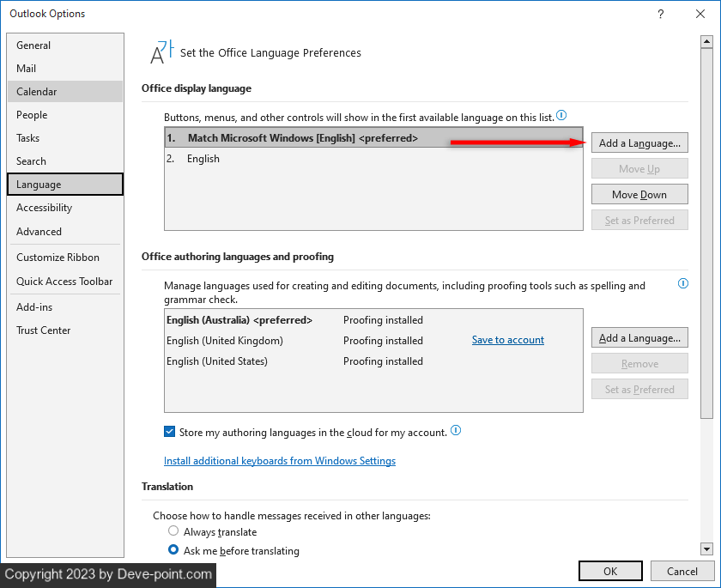The height and width of the screenshot is (588, 721).
Task: Open Install additional keyboards from Windows Settings link
Action: (x=280, y=461)
